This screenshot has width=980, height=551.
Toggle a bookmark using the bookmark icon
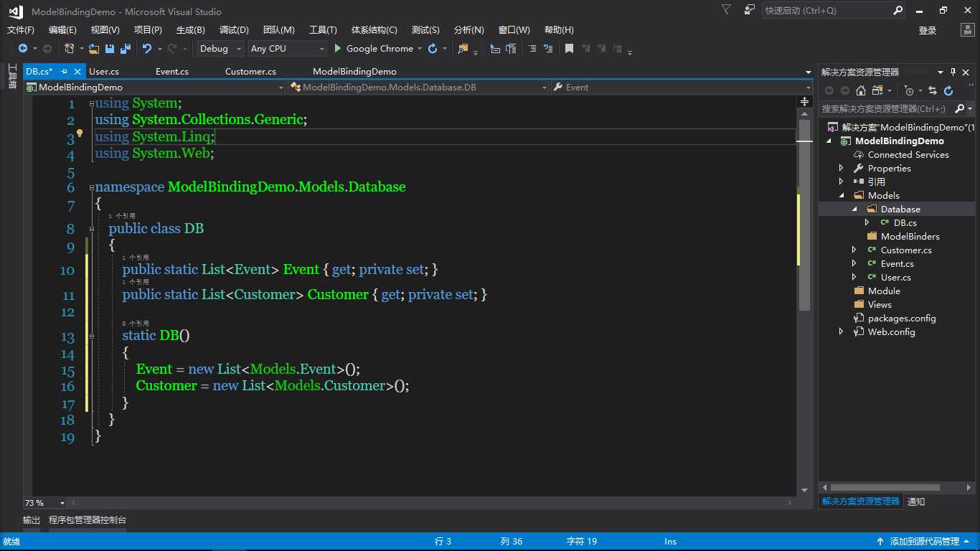click(569, 49)
